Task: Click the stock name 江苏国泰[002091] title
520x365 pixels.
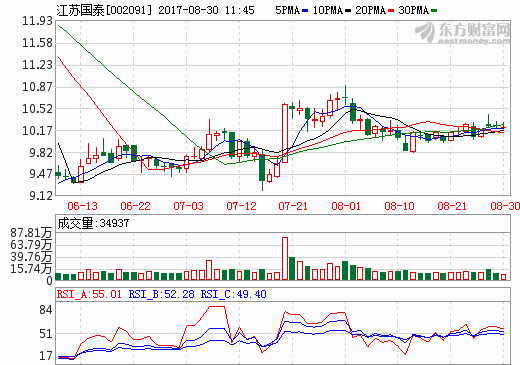Action: click(104, 10)
